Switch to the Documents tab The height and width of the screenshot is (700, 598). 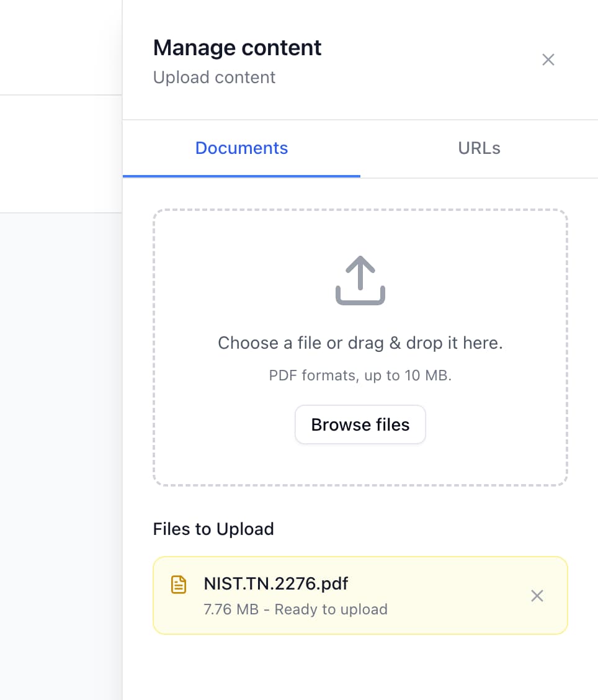(x=241, y=148)
